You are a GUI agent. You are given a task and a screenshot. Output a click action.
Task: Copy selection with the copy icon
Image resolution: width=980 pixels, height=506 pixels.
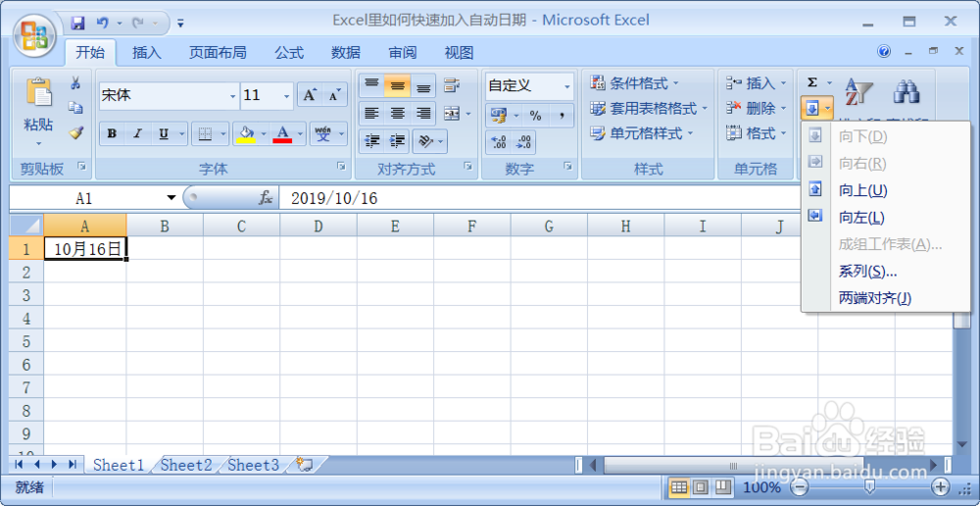[75, 108]
